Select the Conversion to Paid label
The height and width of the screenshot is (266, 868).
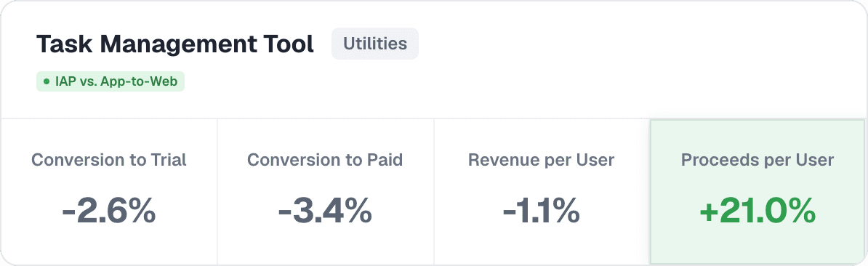[325, 160]
